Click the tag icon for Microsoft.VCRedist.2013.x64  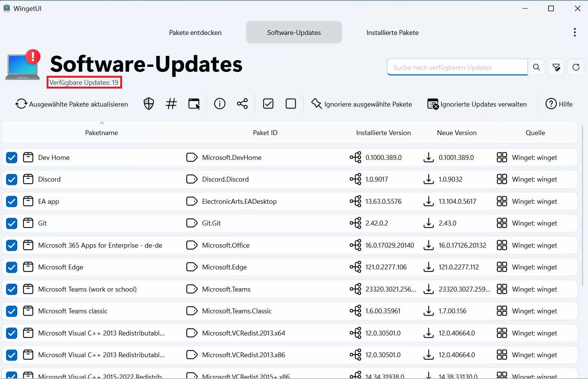pos(192,333)
